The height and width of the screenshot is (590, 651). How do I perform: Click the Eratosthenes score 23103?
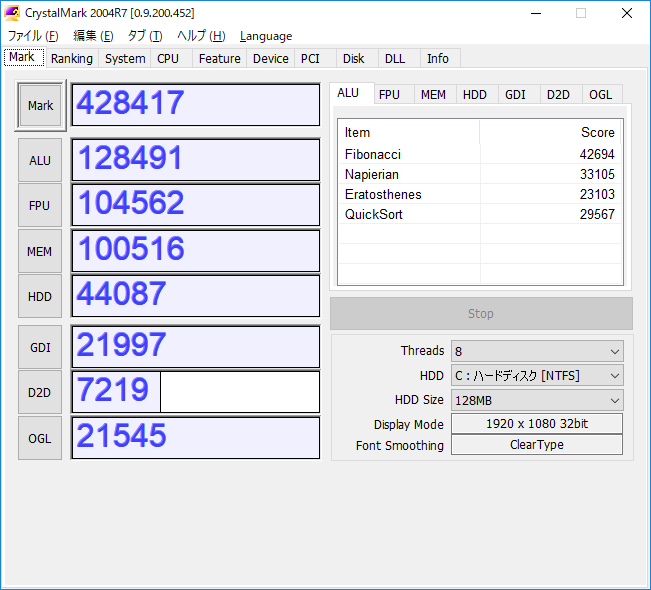pyautogui.click(x=597, y=194)
